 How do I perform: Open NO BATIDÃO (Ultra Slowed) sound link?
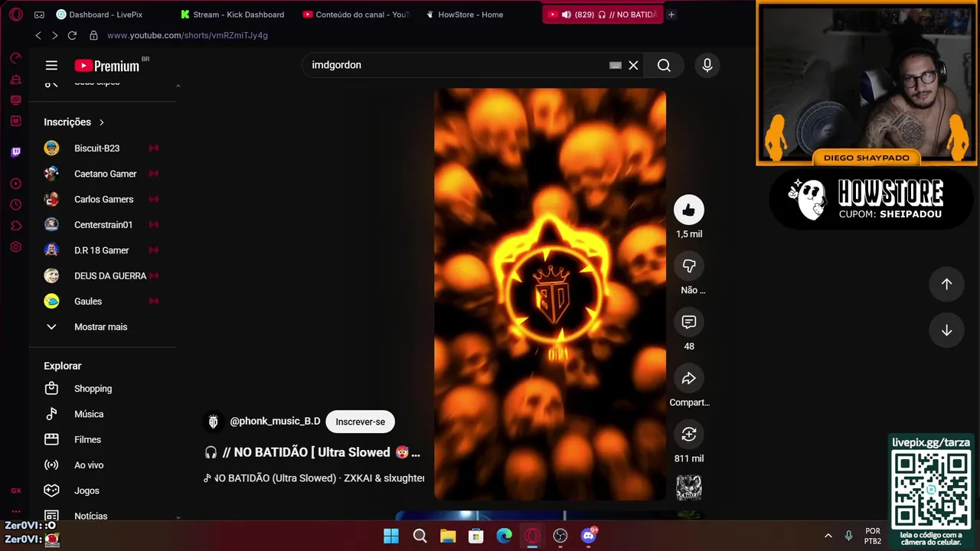(x=314, y=478)
